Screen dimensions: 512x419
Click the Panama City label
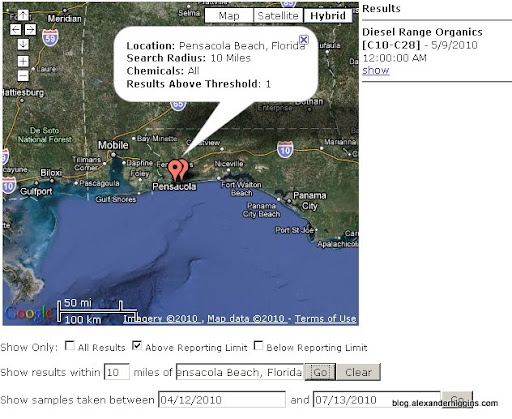310,201
